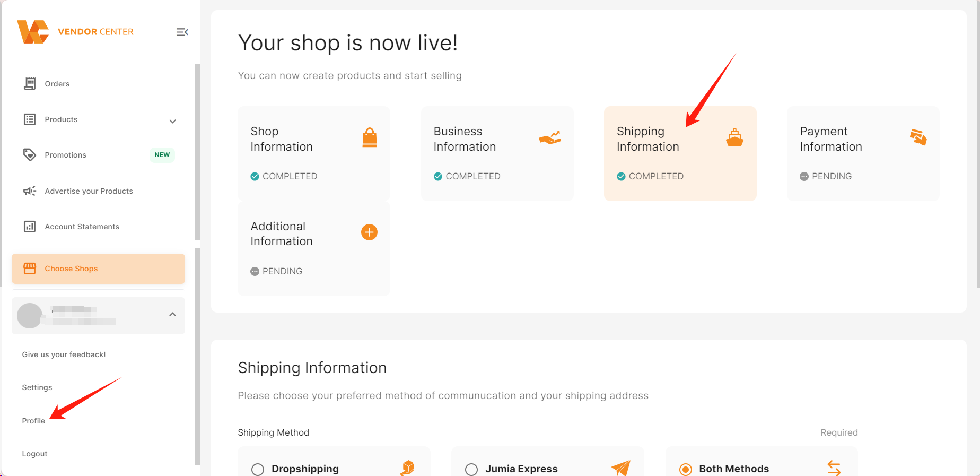Select the Dropshipping radio button
This screenshot has width=980, height=476.
click(258, 470)
